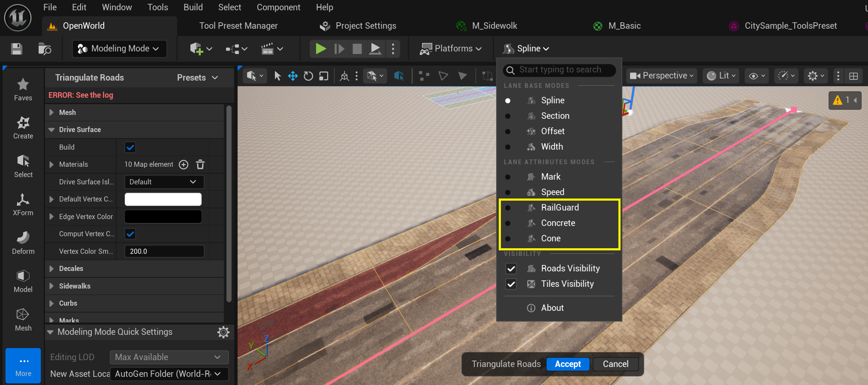Image resolution: width=868 pixels, height=385 pixels.
Task: Click the Skip frame advance button
Action: tap(339, 49)
